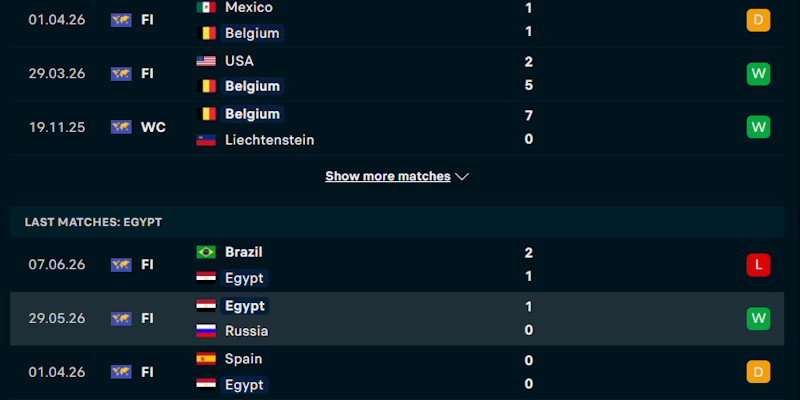Click the WC competition icon on 19.11.25 row

pos(121,127)
